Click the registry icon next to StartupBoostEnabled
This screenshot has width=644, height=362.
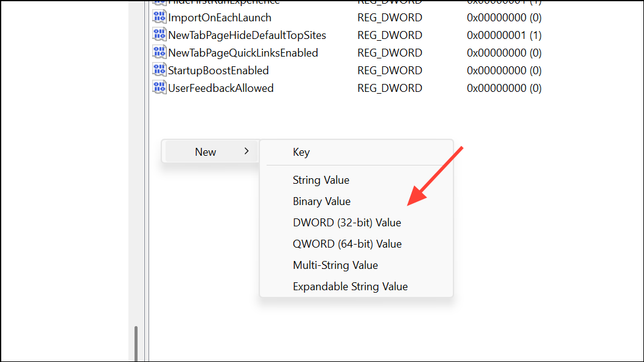pyautogui.click(x=159, y=70)
